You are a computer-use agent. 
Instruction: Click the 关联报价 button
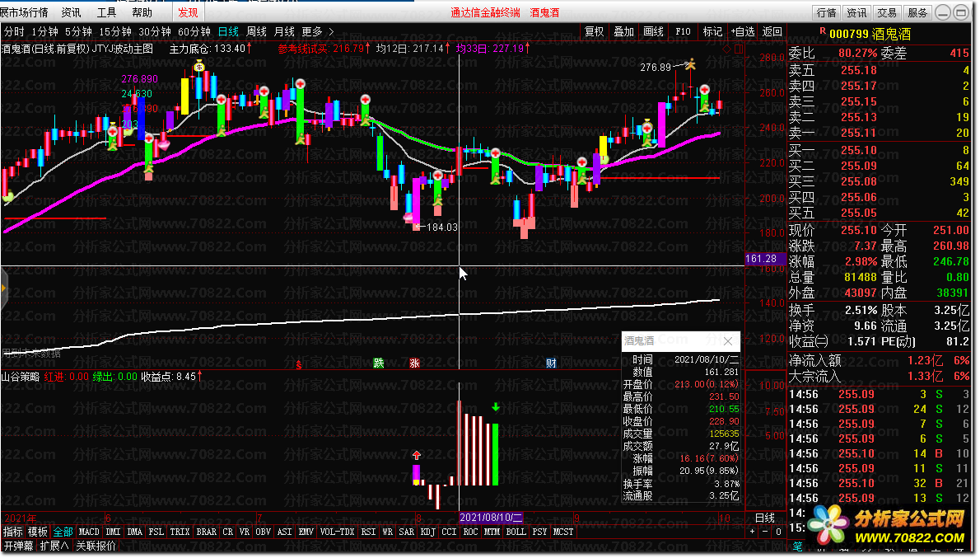[96, 546]
